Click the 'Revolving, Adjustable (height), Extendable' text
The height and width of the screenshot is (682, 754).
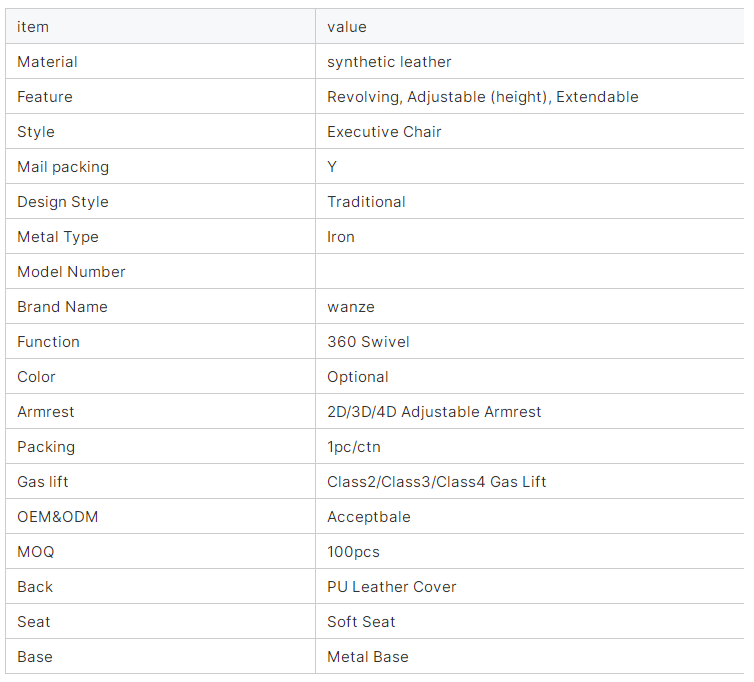[x=482, y=97]
